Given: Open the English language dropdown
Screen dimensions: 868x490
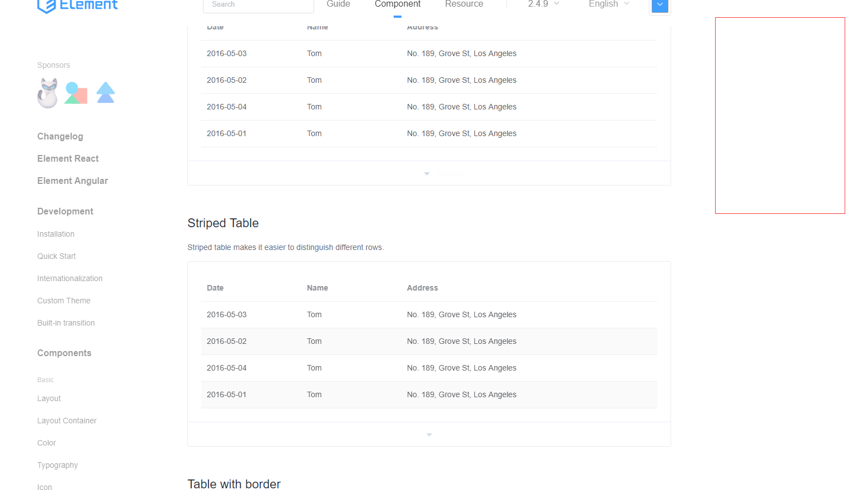Looking at the screenshot, I should [x=609, y=4].
